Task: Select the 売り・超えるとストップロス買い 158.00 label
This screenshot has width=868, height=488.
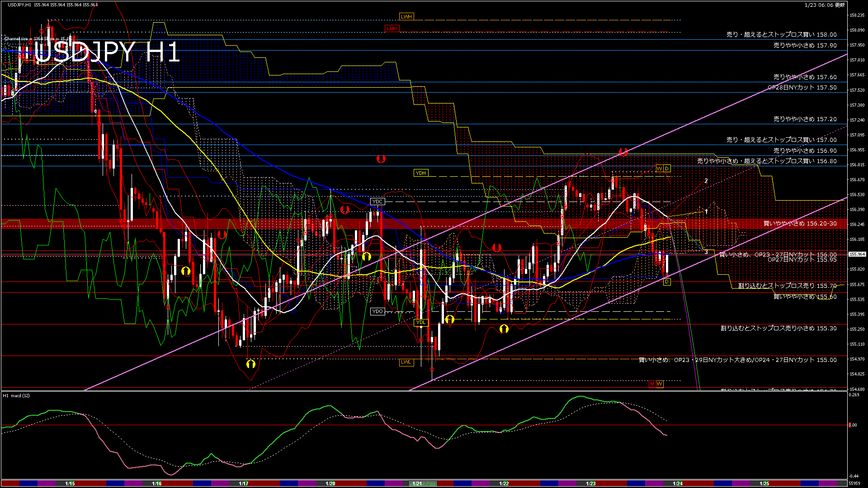Action: (781, 34)
